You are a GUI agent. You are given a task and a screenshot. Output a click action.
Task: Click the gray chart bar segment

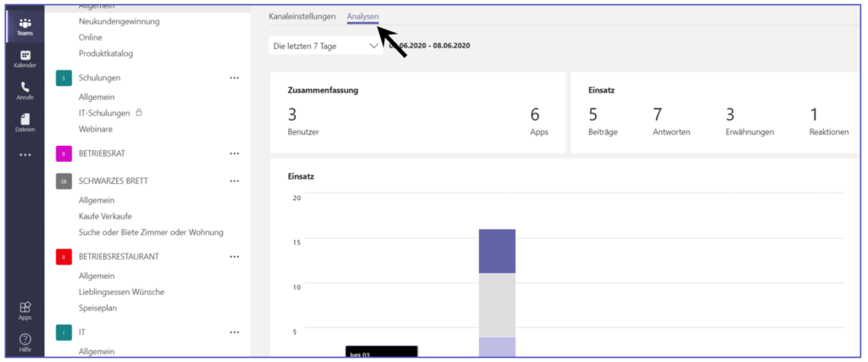(497, 305)
